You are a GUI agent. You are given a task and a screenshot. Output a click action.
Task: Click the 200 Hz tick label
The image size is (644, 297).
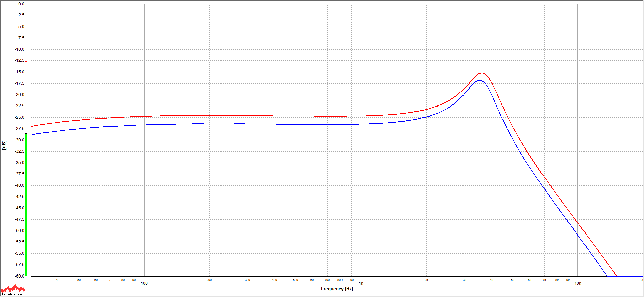(209, 280)
